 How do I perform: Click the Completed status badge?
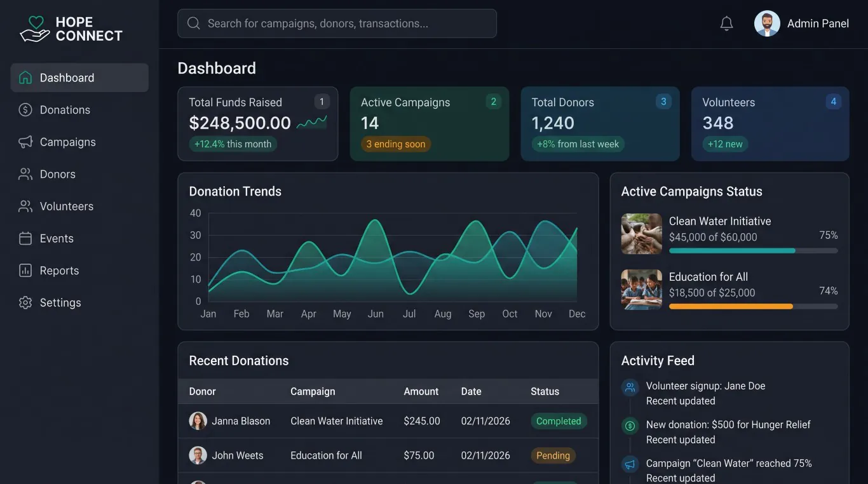(x=559, y=421)
